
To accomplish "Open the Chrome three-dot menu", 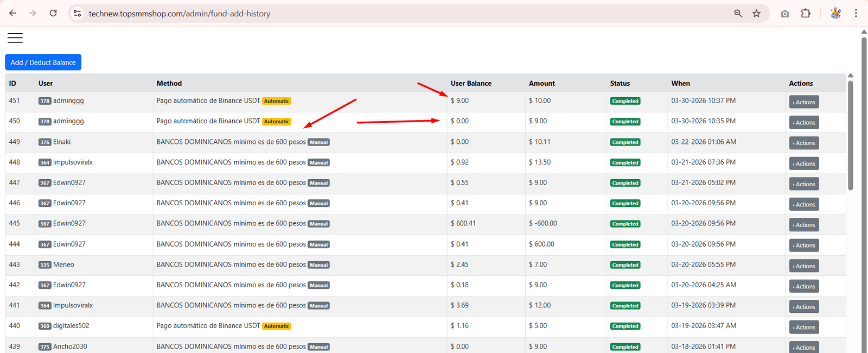I will click(856, 14).
